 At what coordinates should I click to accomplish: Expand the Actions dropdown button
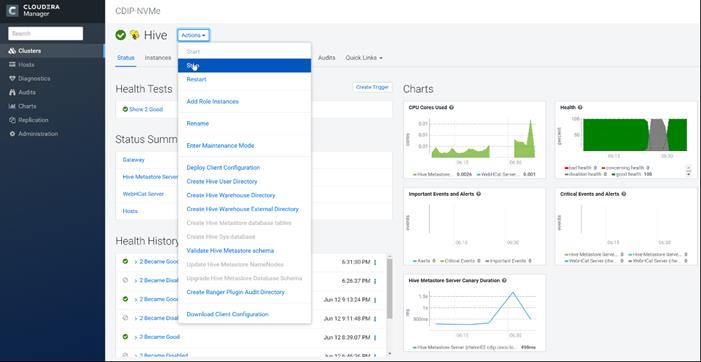pos(194,35)
